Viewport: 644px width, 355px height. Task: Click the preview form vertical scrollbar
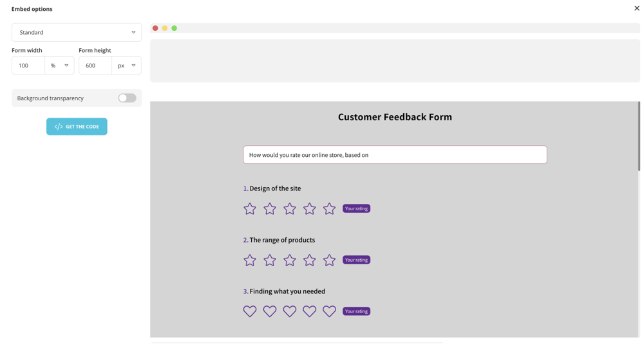pyautogui.click(x=639, y=136)
